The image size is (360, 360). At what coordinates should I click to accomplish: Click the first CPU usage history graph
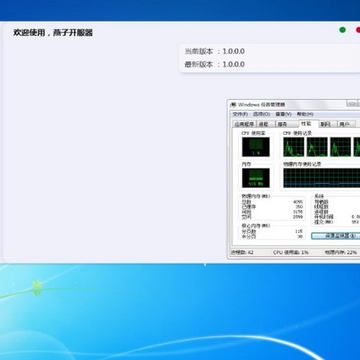pos(294,147)
